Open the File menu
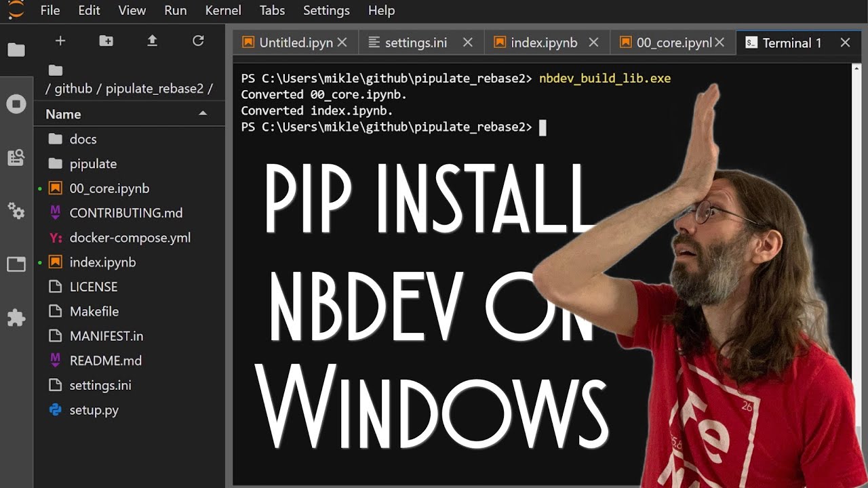Viewport: 868px width, 488px height. pyautogui.click(x=50, y=10)
